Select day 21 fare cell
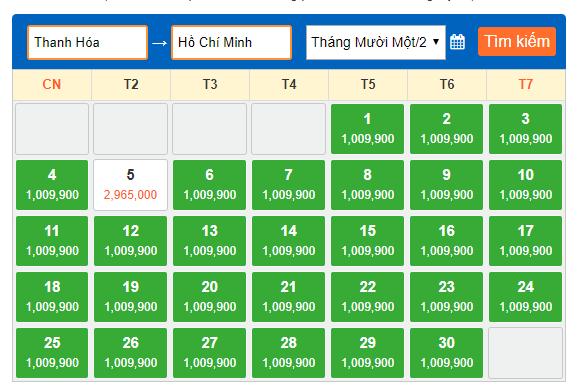This screenshot has height=391, width=577. tap(288, 297)
